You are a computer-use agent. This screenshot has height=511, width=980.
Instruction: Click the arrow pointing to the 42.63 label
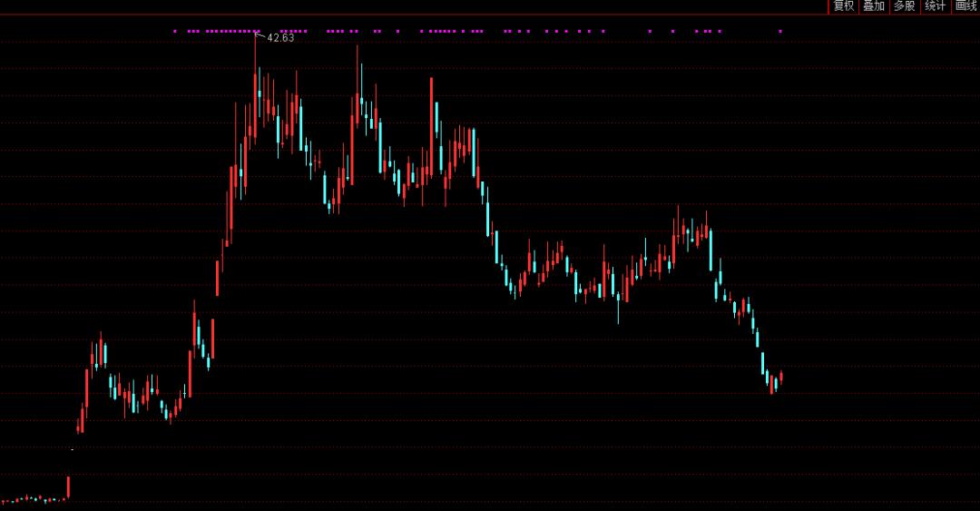(x=260, y=35)
